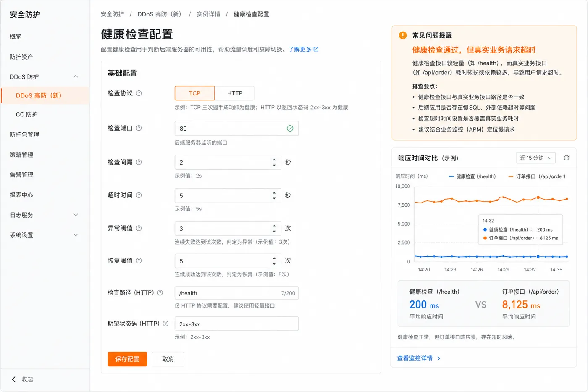Click the help icon beside 期望状态码 (HTTP)

(165, 324)
